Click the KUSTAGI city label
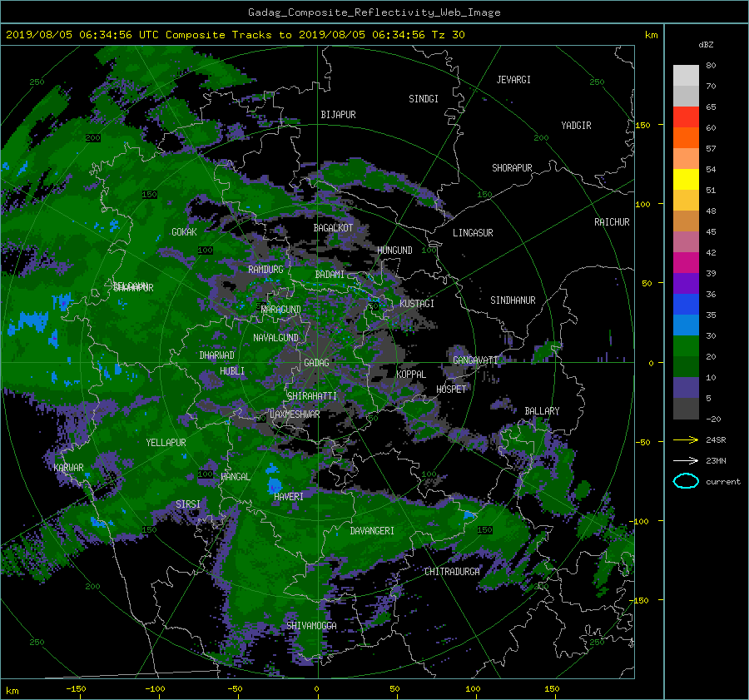 (x=417, y=304)
